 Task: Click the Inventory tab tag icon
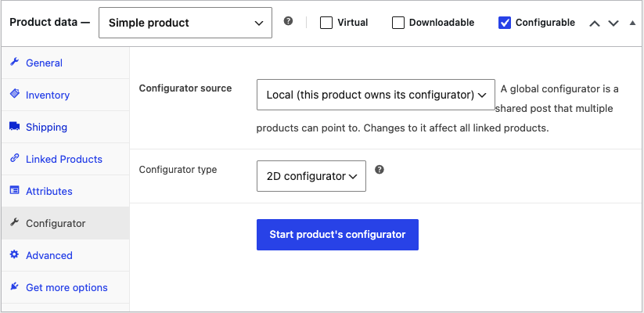coord(14,95)
